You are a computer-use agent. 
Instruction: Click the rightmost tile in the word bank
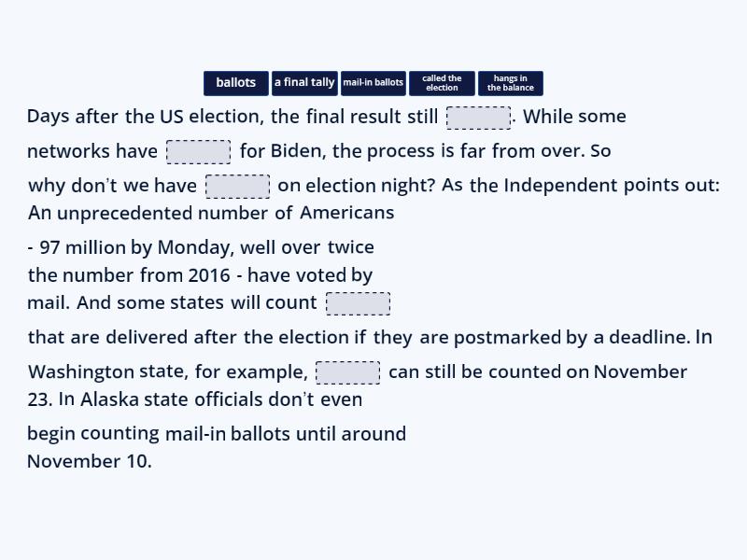(x=510, y=83)
